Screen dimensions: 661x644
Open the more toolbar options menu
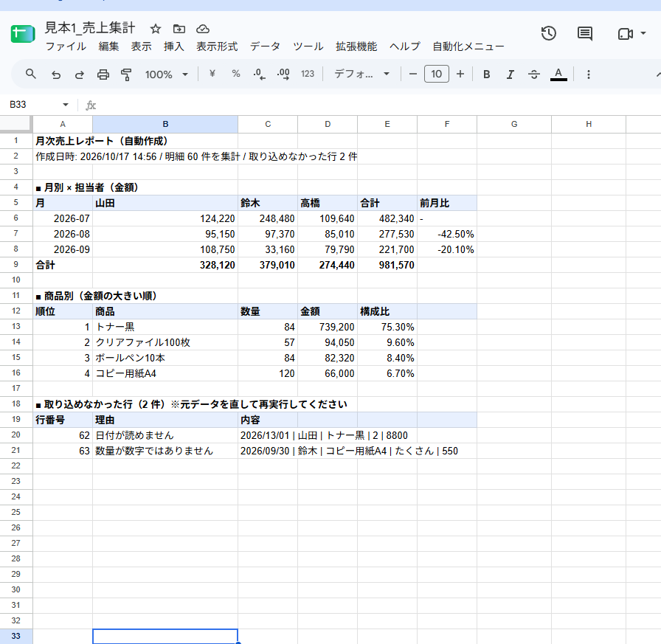click(589, 75)
